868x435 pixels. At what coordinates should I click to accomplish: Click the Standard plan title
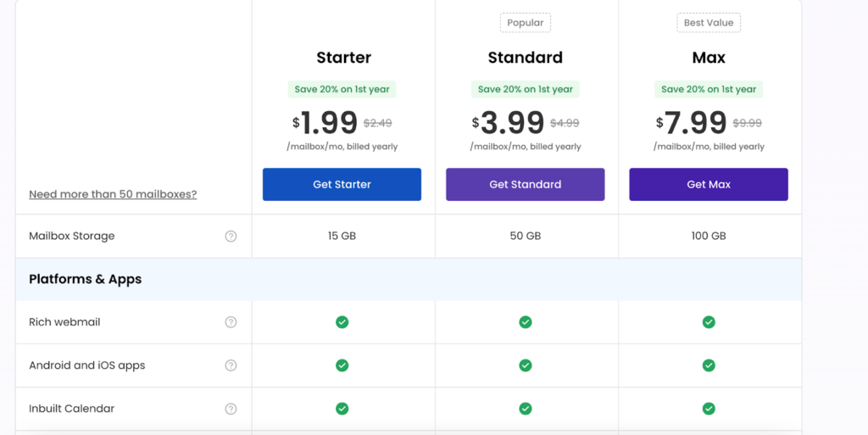(526, 58)
